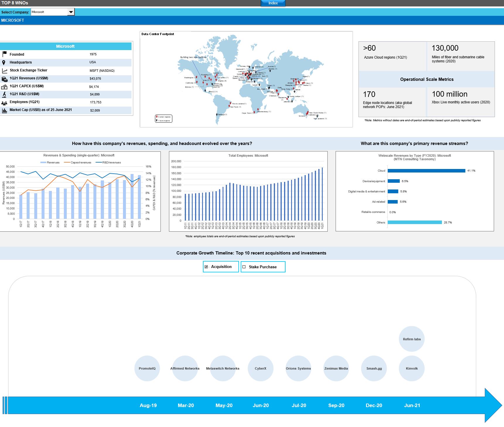Click the Ad-related 5.6% bar
The image size is (504, 427).
point(393,202)
